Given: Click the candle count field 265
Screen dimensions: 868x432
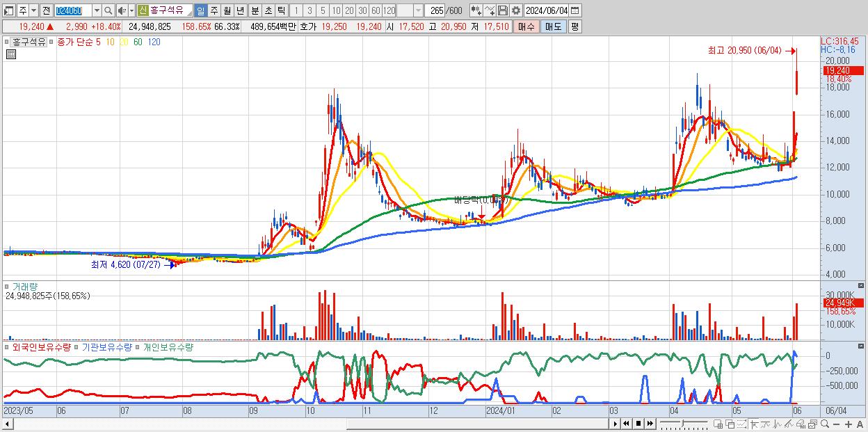Looking at the screenshot, I should [x=435, y=10].
